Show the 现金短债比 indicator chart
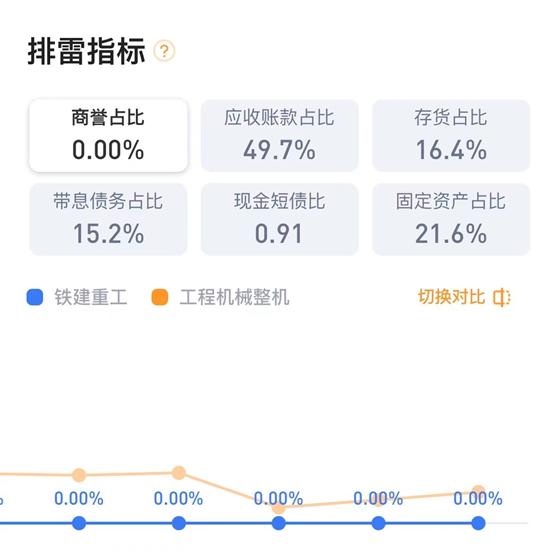This screenshot has height=553, width=554. click(279, 219)
